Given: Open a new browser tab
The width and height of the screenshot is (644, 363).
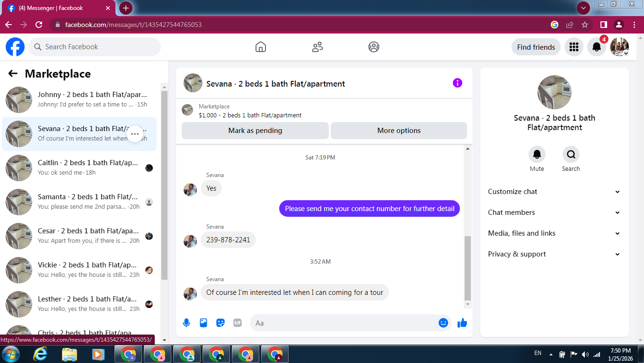Looking at the screenshot, I should [x=126, y=8].
